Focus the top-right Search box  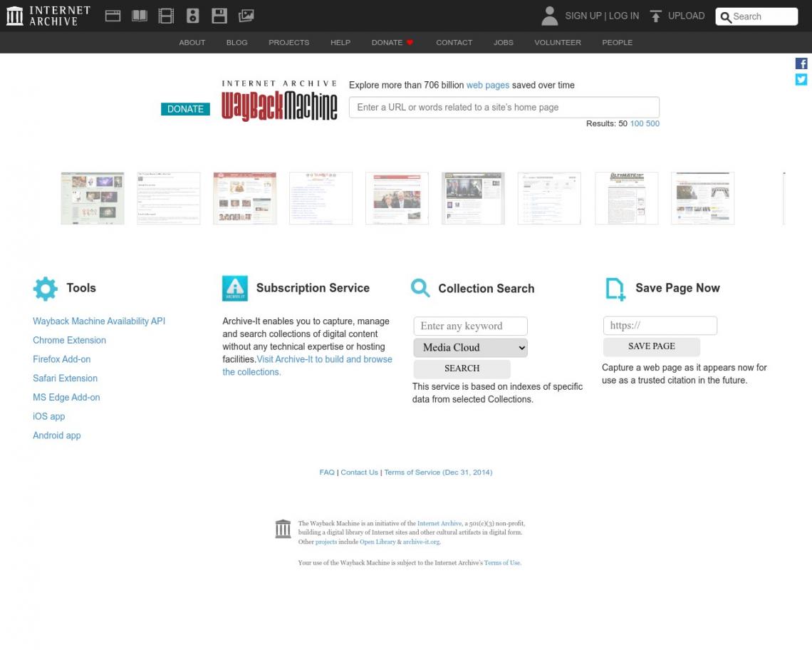756,16
